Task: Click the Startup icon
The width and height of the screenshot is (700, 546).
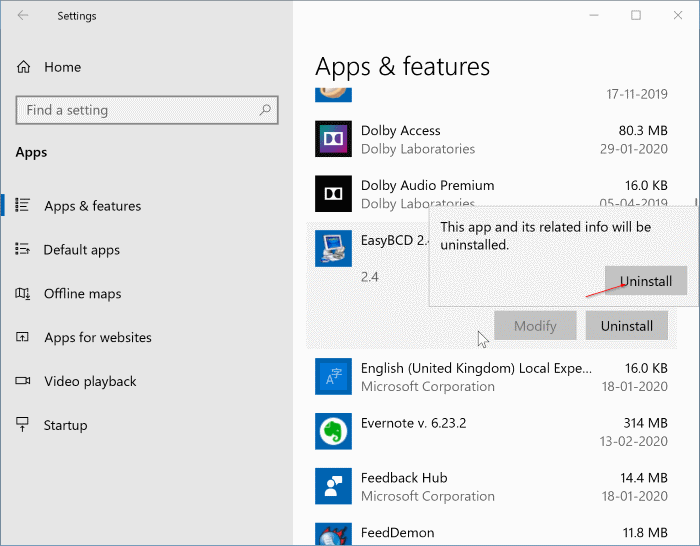Action: point(22,425)
